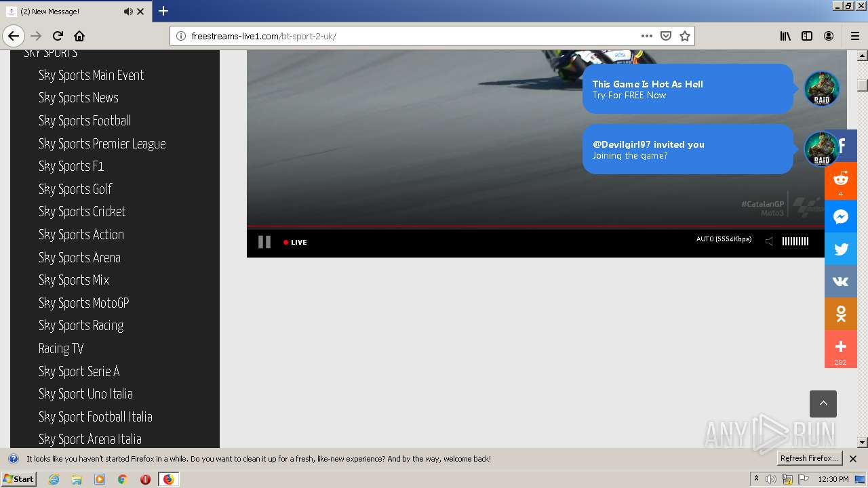Share via Messenger icon

point(841,216)
